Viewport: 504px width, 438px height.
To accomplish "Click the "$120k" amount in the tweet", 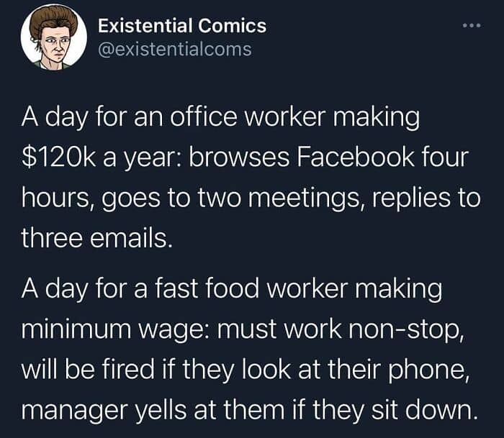I will pyautogui.click(x=59, y=158).
